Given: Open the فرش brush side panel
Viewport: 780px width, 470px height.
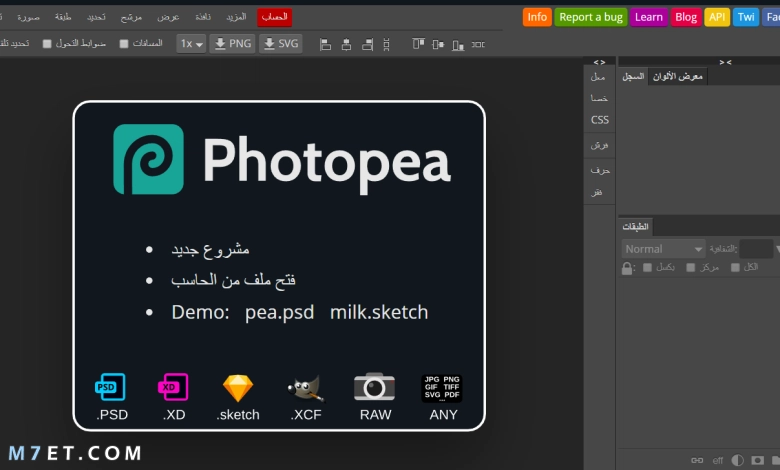Looking at the screenshot, I should 599,145.
